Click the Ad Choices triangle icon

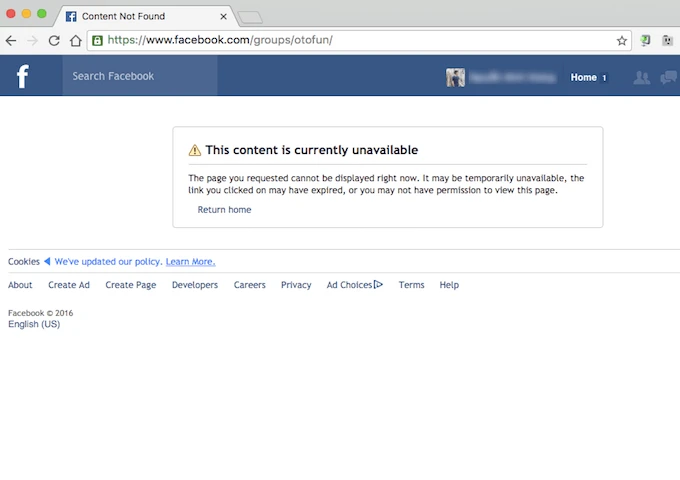click(x=378, y=285)
